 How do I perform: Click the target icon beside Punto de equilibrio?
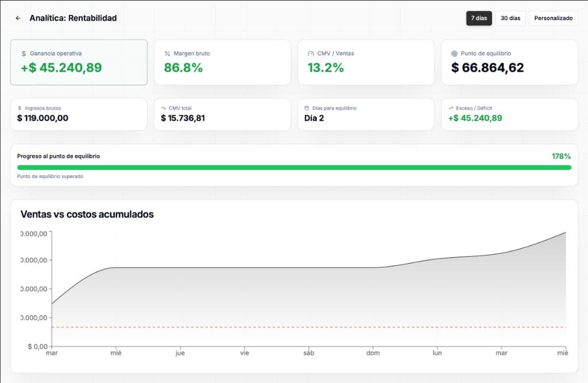pos(454,53)
